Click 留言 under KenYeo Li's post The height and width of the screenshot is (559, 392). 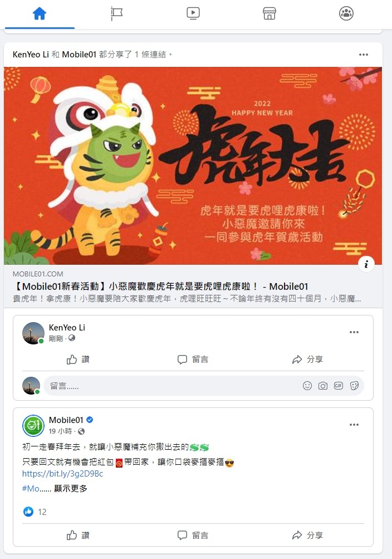click(x=193, y=359)
